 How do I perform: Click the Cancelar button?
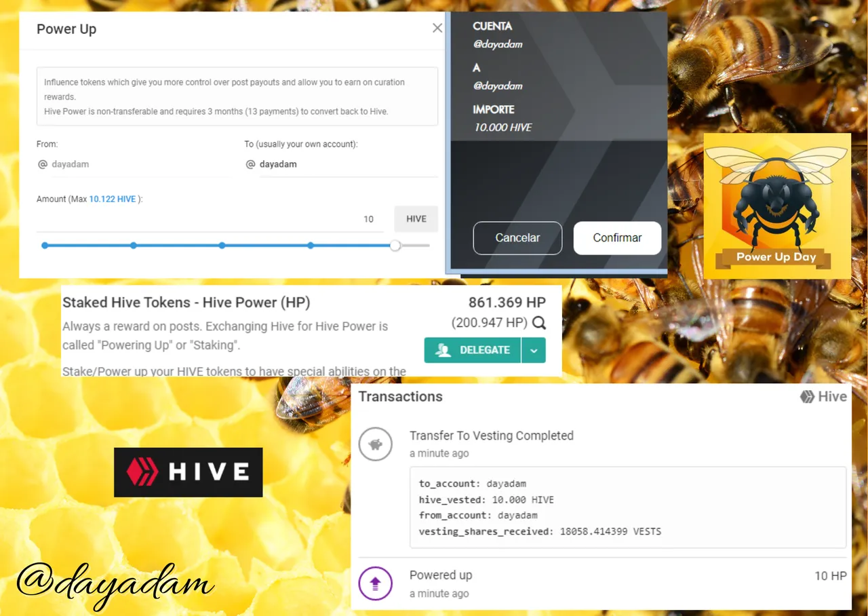pos(517,238)
